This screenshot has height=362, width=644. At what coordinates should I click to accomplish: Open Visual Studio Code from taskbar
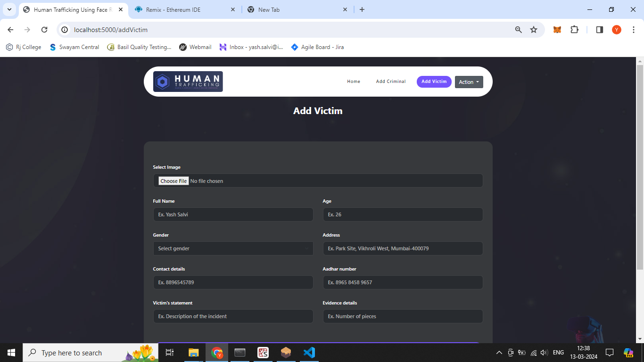(x=309, y=353)
